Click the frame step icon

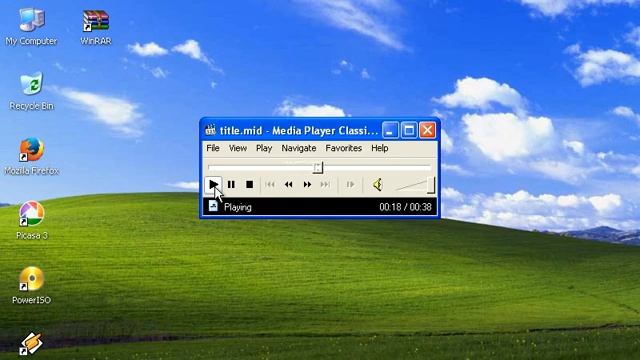[350, 184]
